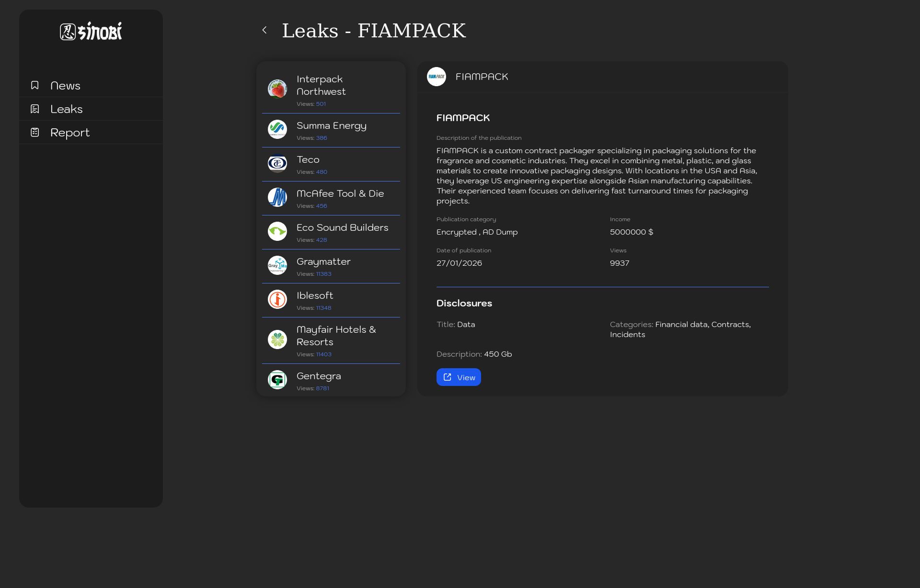Open the Graymatter leak entry
920x588 pixels.
[323, 262]
